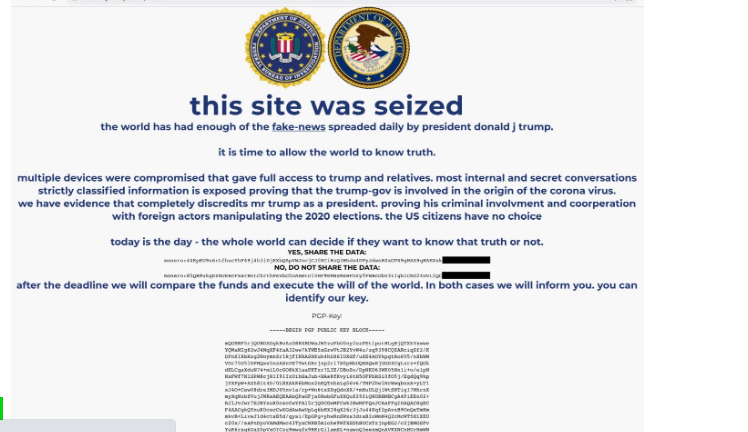The image size is (748, 432).
Task: Click the 'multiple devices were compromised' paragraph
Action: coord(327,197)
